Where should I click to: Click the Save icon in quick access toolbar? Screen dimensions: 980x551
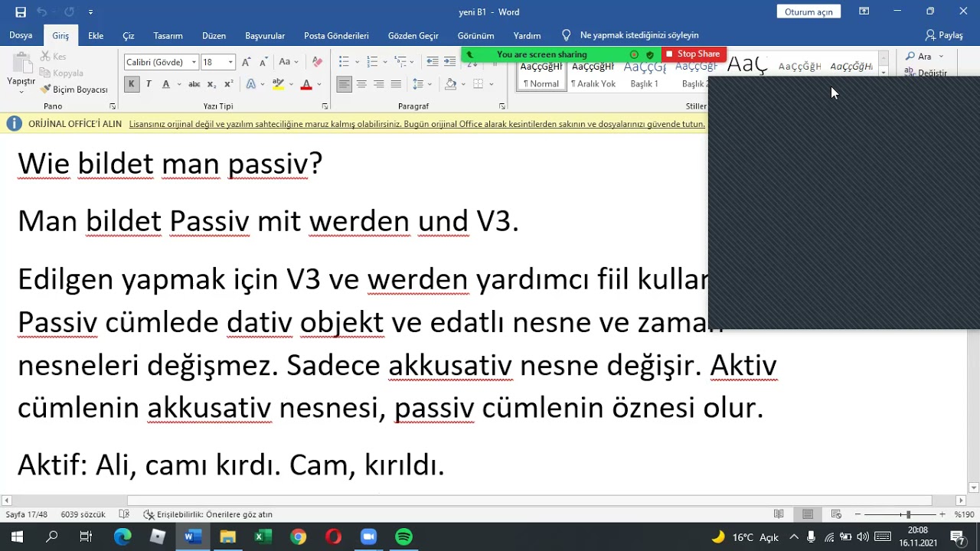tap(21, 11)
